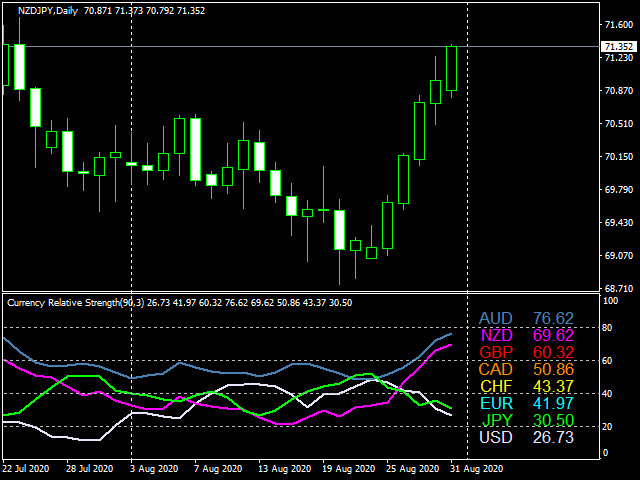
Task: Click the 28 Jul 2020 date label
Action: click(90, 469)
